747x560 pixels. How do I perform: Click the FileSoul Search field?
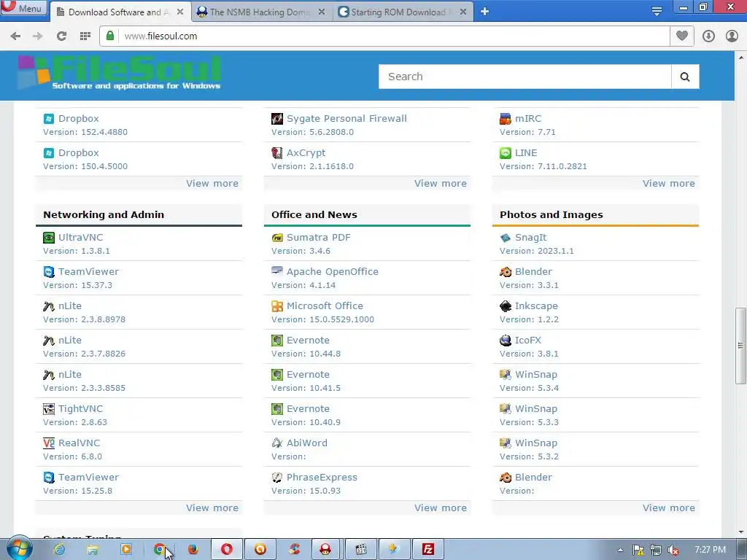(525, 77)
